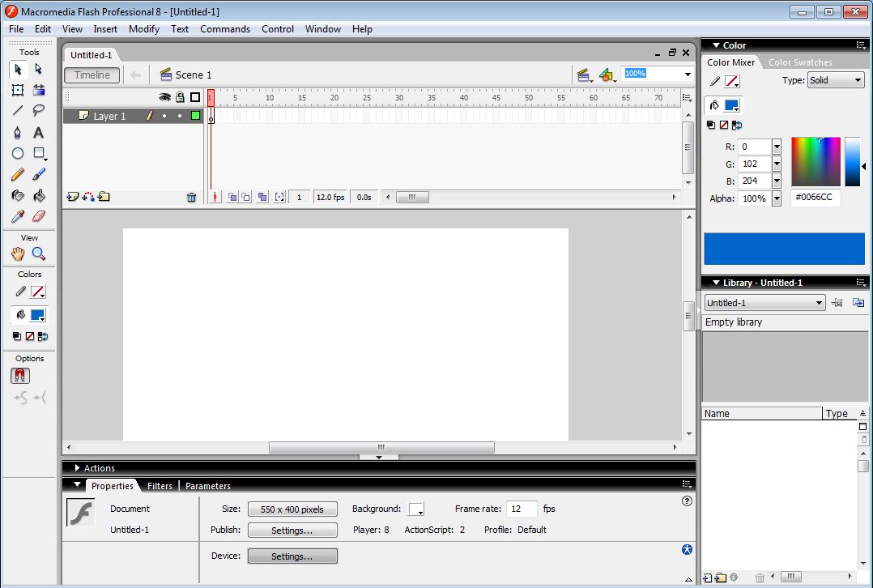Select the Lasso tool

(38, 111)
